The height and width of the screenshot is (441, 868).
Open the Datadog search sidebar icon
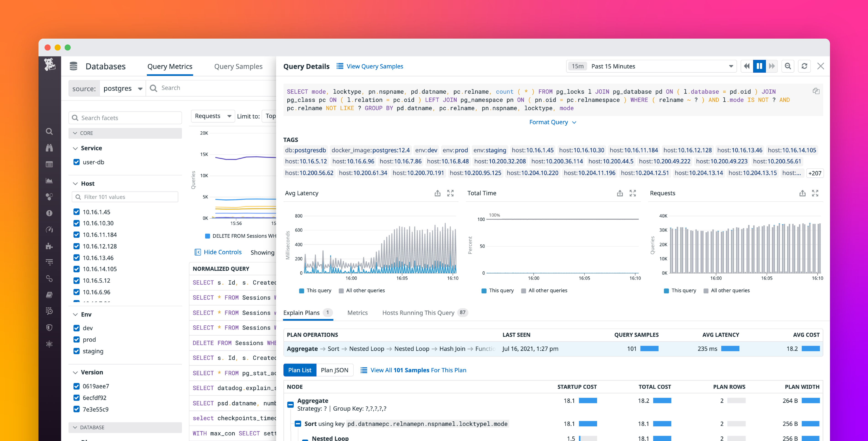[49, 131]
